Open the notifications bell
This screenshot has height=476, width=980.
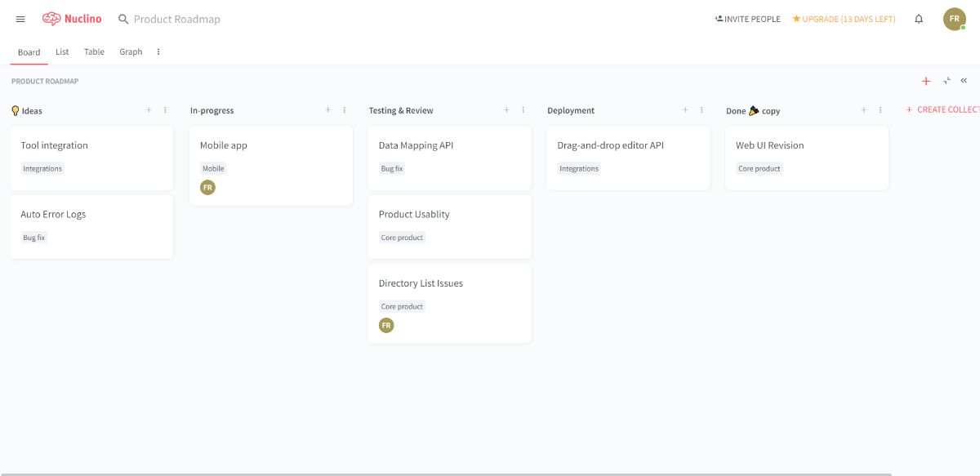pos(919,19)
